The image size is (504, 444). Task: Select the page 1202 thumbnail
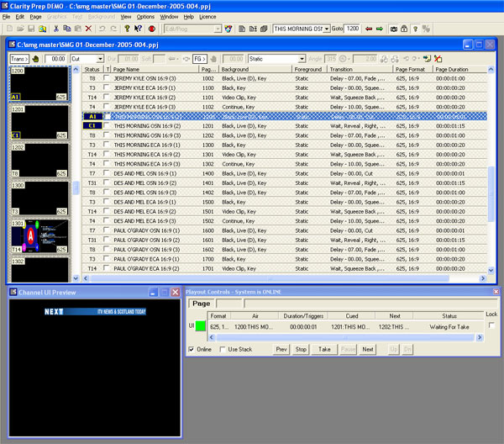pyautogui.click(x=39, y=161)
